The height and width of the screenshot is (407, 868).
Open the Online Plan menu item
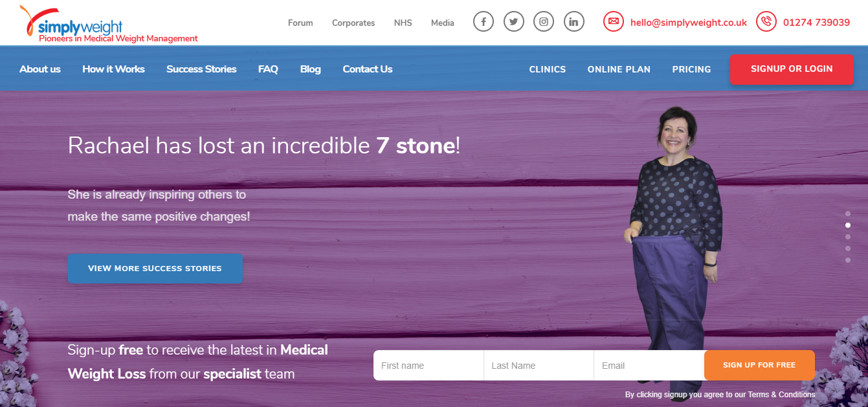coord(619,69)
